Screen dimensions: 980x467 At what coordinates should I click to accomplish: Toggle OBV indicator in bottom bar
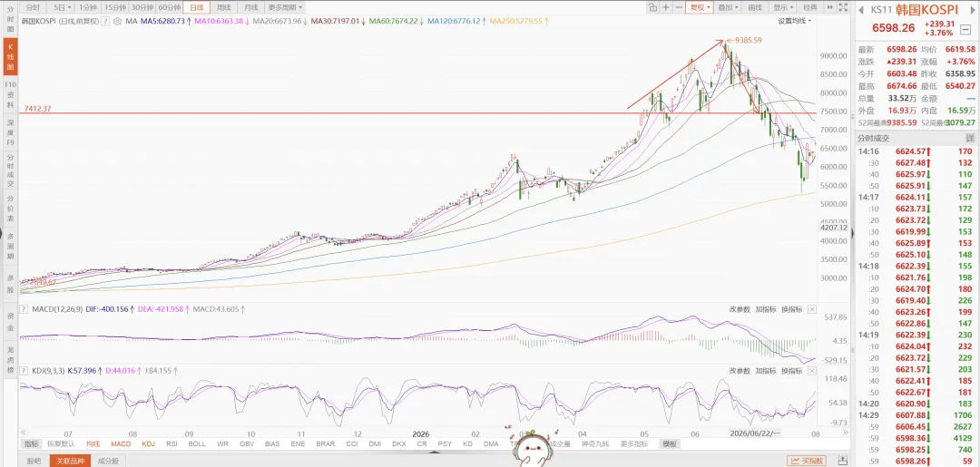[247, 444]
